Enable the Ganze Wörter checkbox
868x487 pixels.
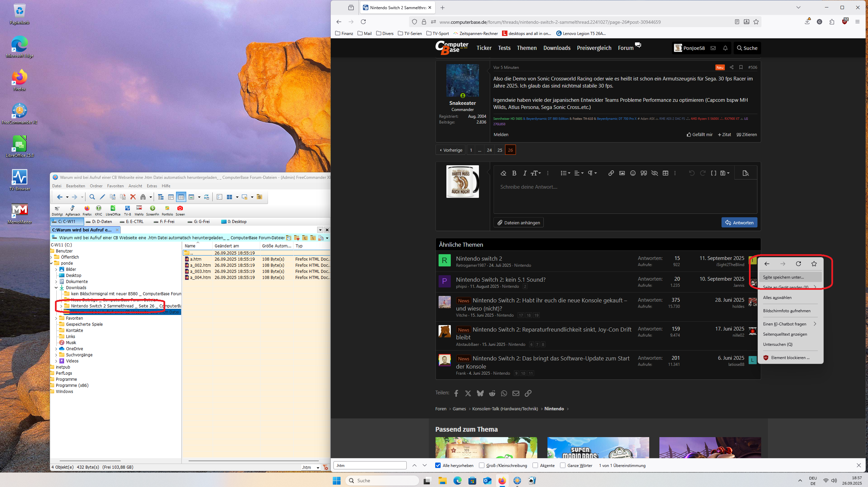coord(563,466)
